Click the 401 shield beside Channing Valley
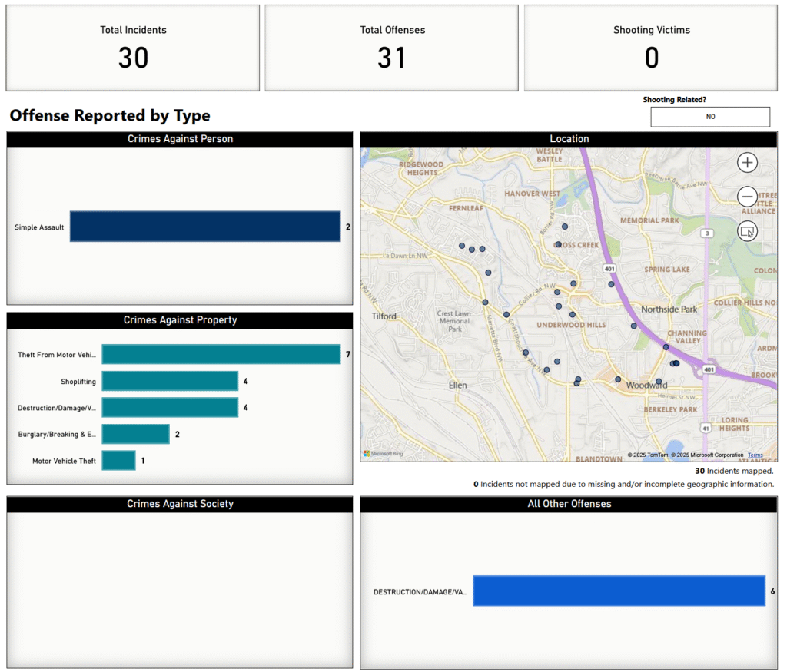 pos(708,369)
